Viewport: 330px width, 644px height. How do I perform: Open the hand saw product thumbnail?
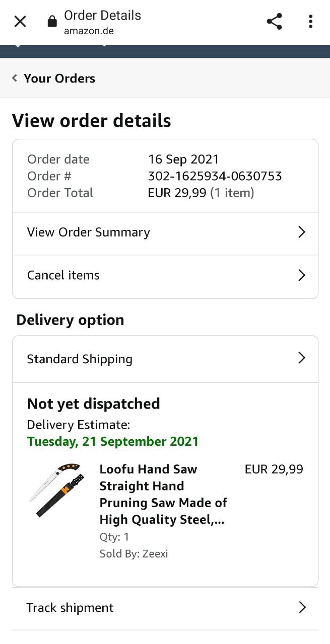55,490
